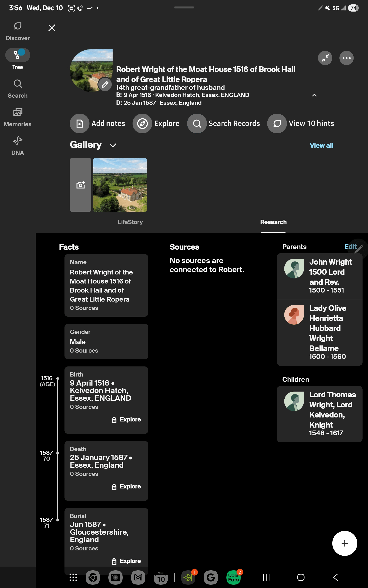Open View 10 hints
368x588 pixels.
(277, 123)
